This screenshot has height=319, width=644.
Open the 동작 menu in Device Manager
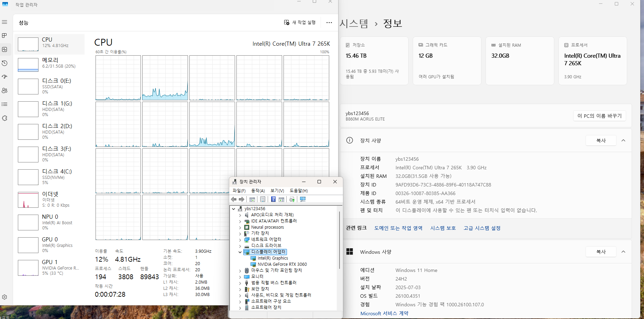pyautogui.click(x=258, y=191)
